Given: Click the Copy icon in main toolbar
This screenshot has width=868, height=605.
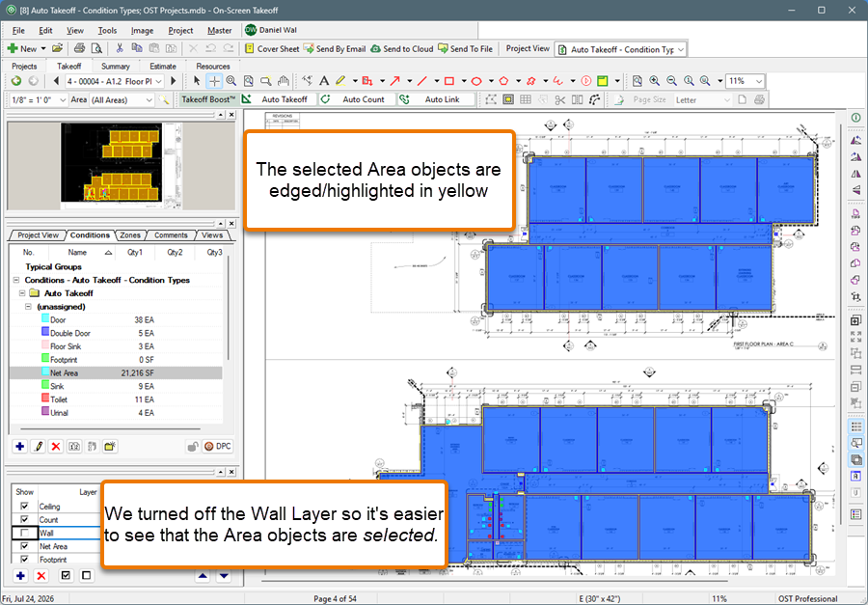Looking at the screenshot, I should 136,49.
